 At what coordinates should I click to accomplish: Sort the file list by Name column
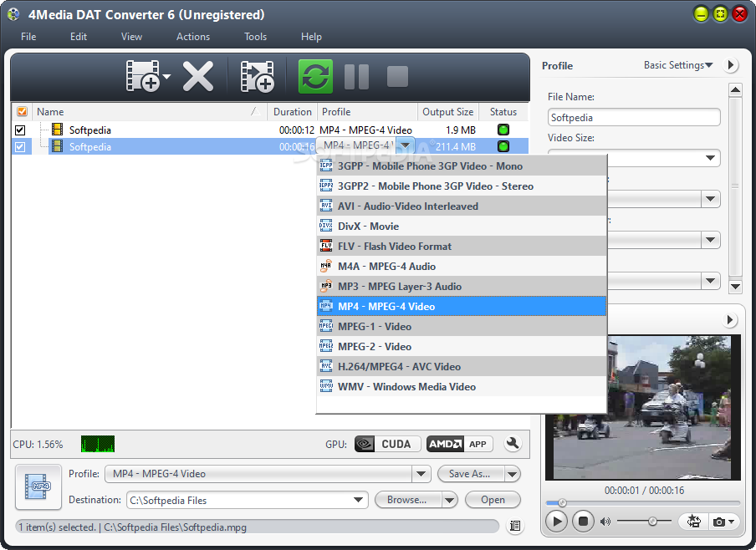coord(149,111)
